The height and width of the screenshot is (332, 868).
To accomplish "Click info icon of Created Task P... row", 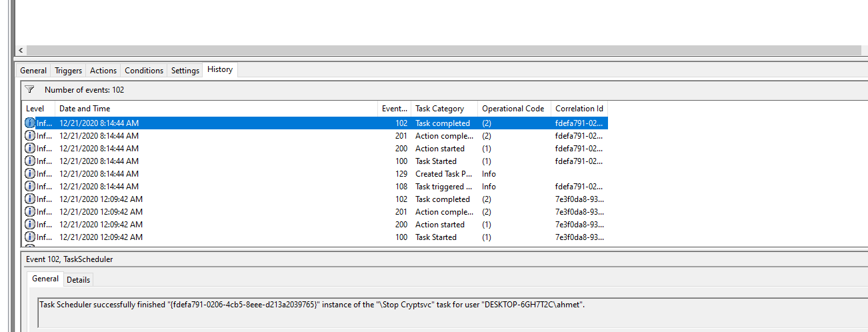I will pos(30,174).
